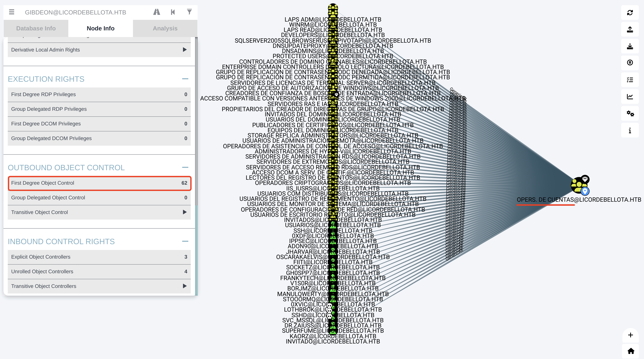Click the import graph icon
The image size is (644, 359).
click(630, 46)
